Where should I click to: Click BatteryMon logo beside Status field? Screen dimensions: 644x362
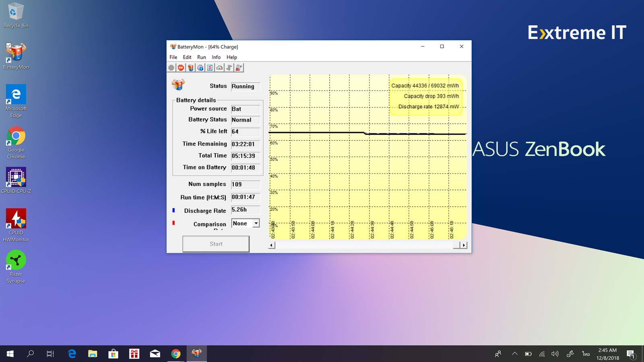178,84
